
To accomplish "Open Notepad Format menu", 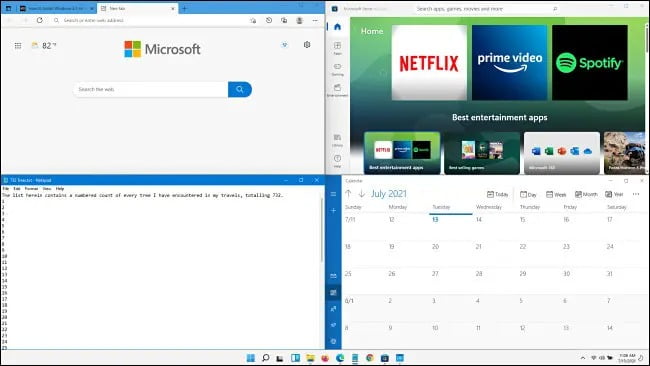I will coord(32,188).
